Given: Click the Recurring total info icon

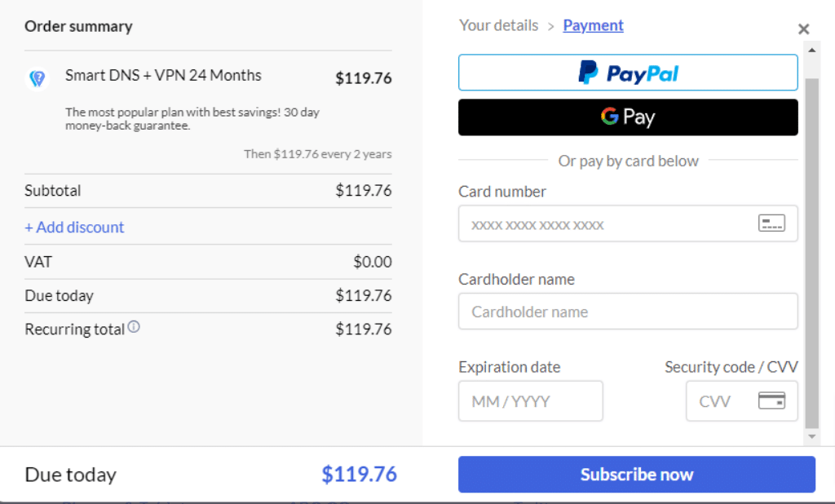Looking at the screenshot, I should (x=134, y=326).
